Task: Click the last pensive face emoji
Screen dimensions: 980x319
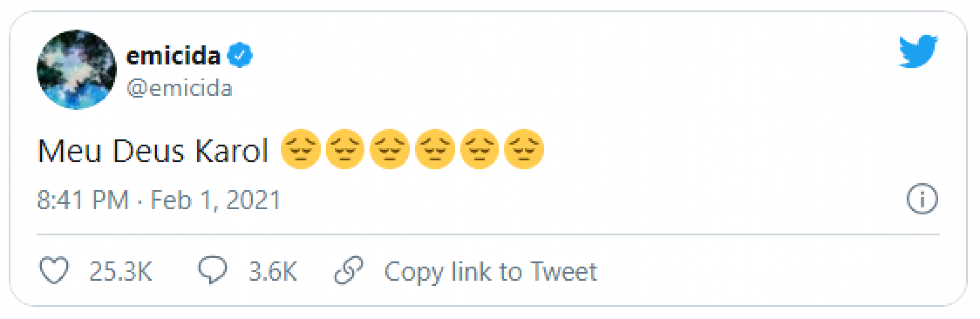Action: point(524,149)
